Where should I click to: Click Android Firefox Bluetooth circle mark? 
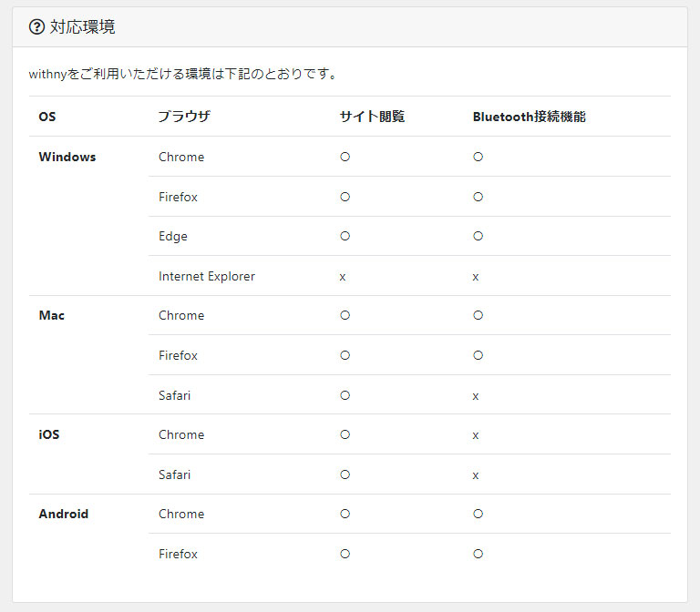[479, 554]
